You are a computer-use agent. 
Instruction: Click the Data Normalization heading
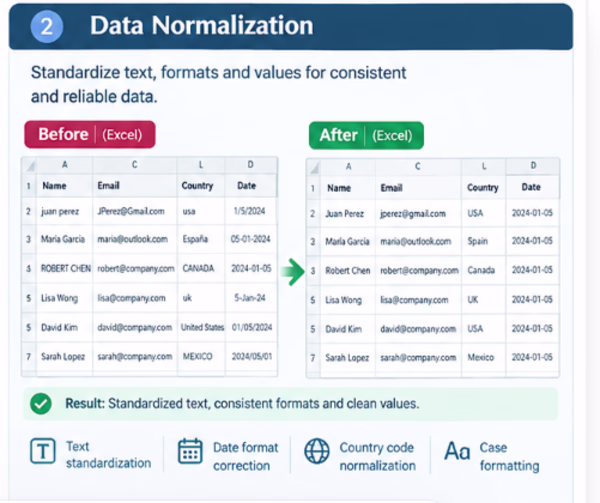click(x=202, y=26)
